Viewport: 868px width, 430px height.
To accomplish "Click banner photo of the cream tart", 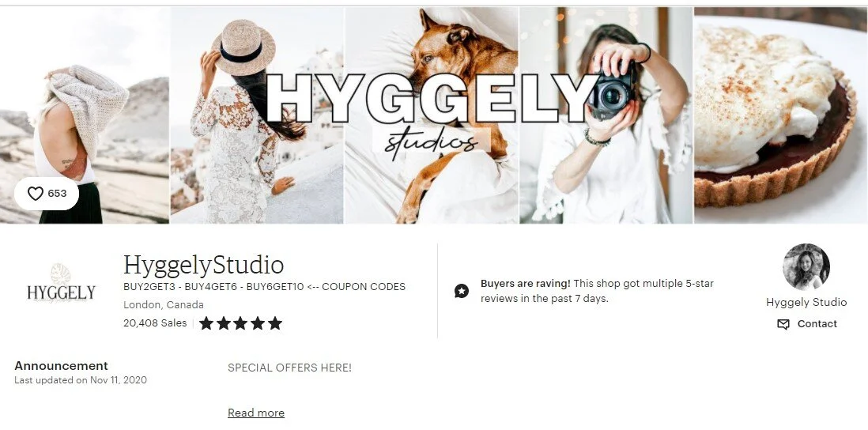I will [x=781, y=115].
